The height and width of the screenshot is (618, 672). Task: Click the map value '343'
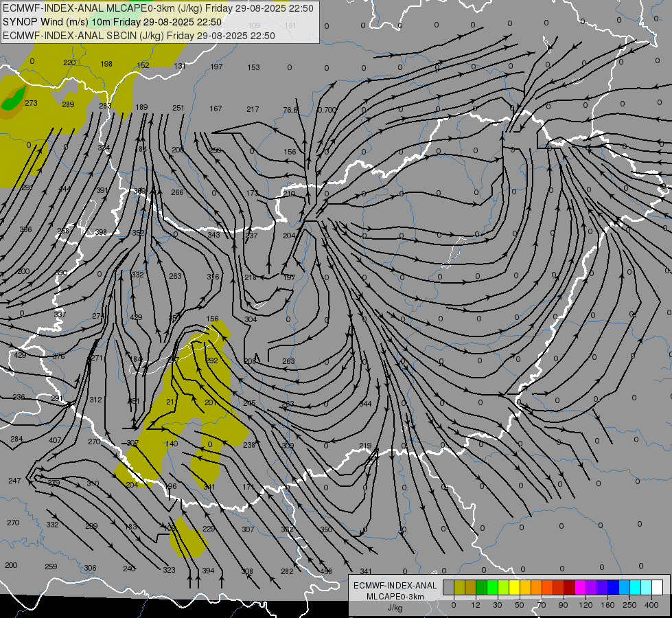coord(213,235)
